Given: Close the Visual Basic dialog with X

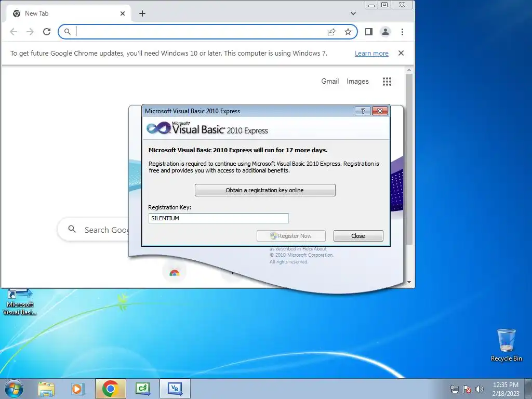Looking at the screenshot, I should coord(380,111).
